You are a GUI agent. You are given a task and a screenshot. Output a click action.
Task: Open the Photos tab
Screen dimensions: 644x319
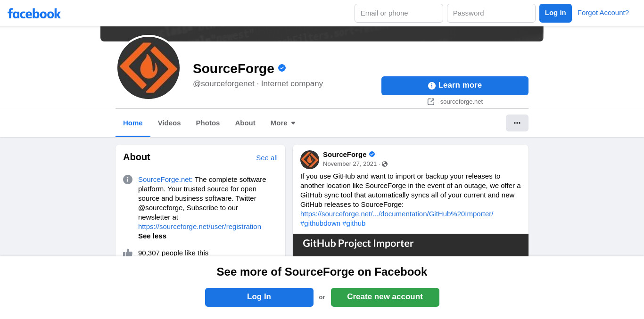[208, 123]
